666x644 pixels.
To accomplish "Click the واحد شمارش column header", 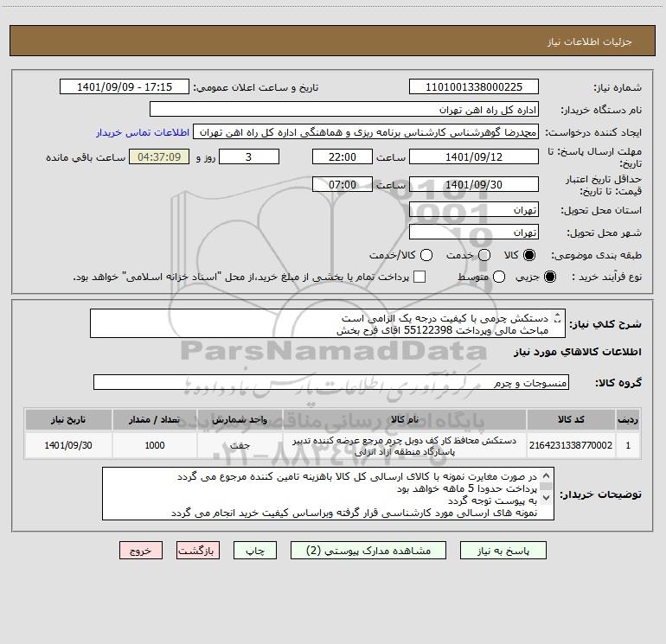I will tap(240, 420).
